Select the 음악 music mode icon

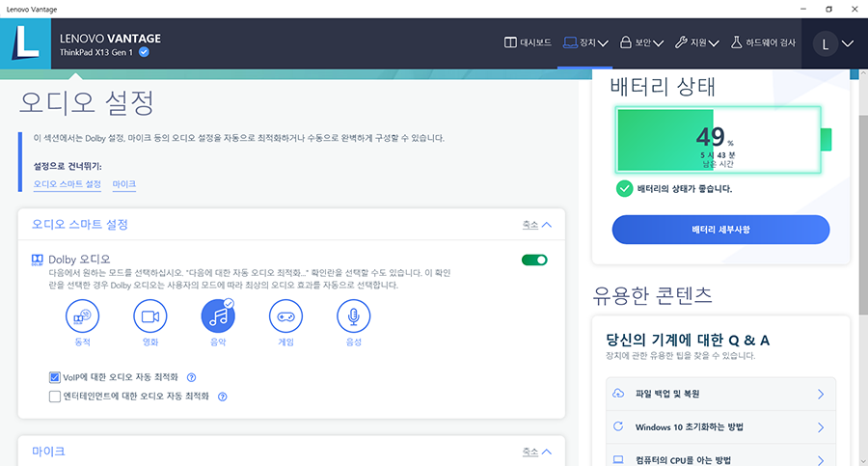point(218,316)
